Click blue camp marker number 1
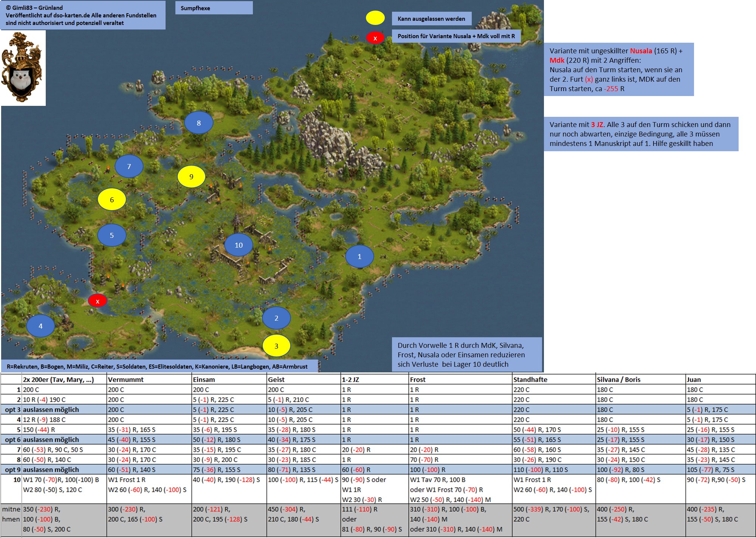The image size is (756, 538). pos(359,256)
